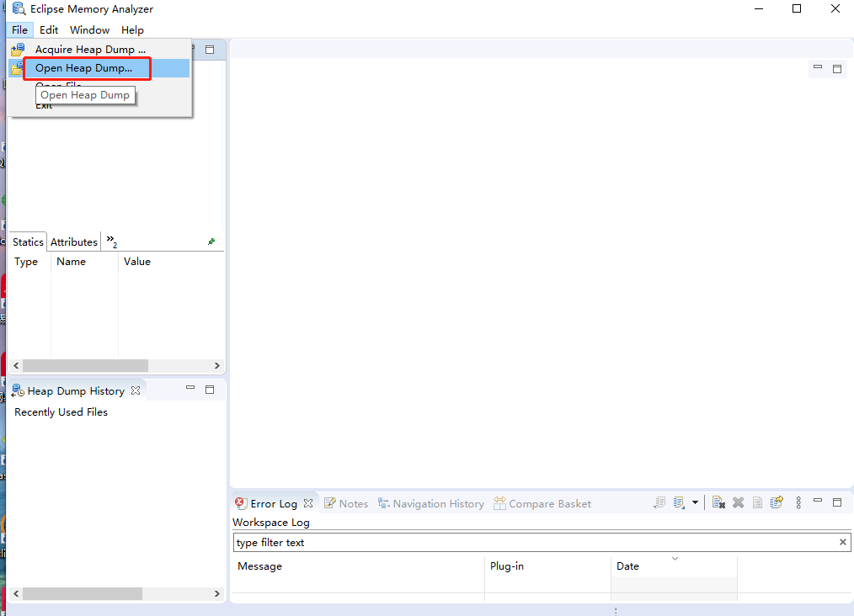Switch to the Statics tab
This screenshot has height=616, width=854.
click(28, 242)
